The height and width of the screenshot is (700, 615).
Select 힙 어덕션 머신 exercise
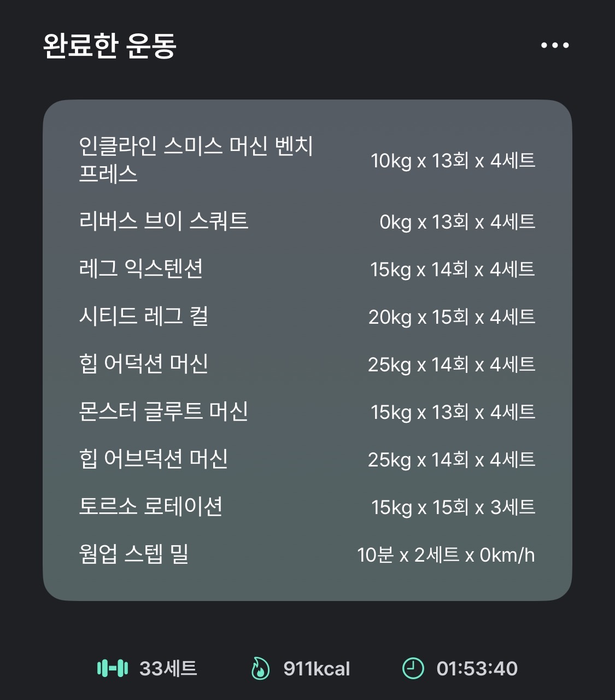(x=307, y=364)
